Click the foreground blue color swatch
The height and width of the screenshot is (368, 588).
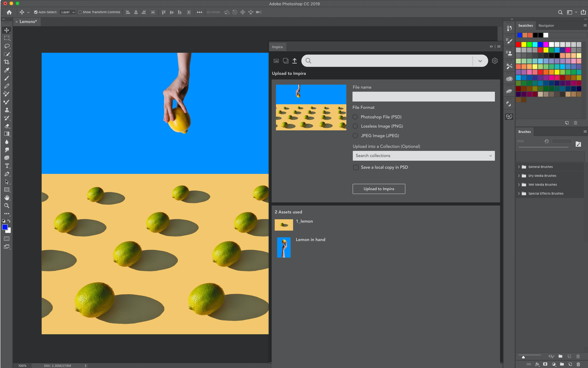5,227
